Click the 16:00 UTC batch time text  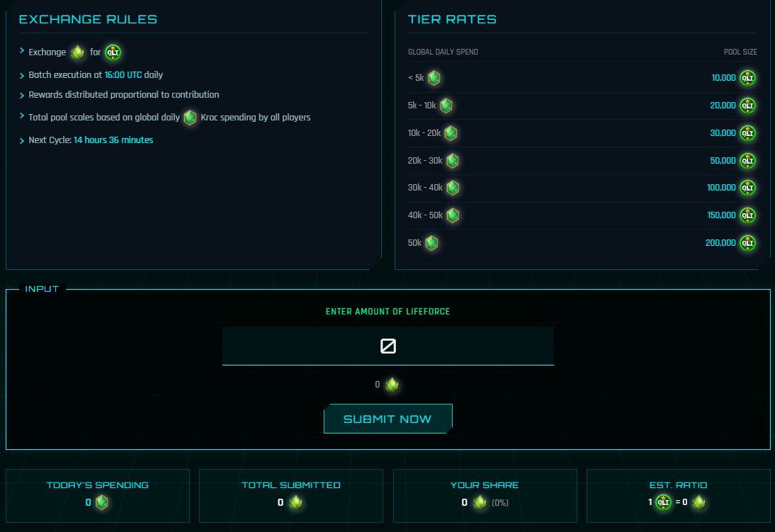point(123,74)
